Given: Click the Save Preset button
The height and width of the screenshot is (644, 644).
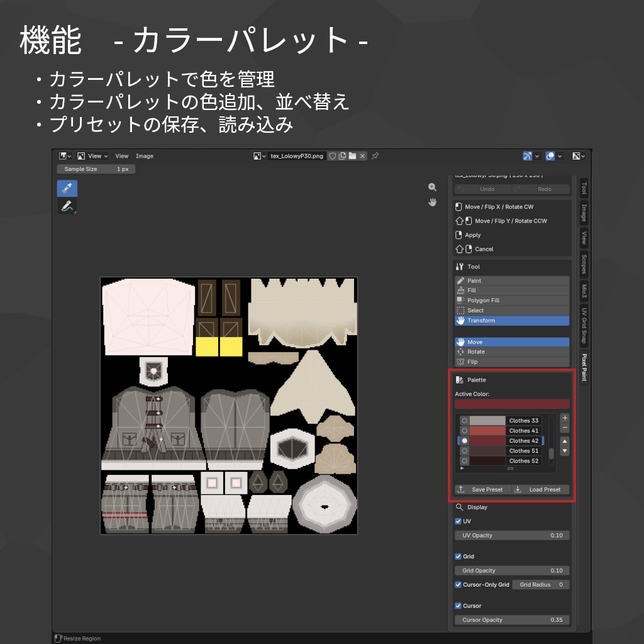Looking at the screenshot, I should coord(483,489).
